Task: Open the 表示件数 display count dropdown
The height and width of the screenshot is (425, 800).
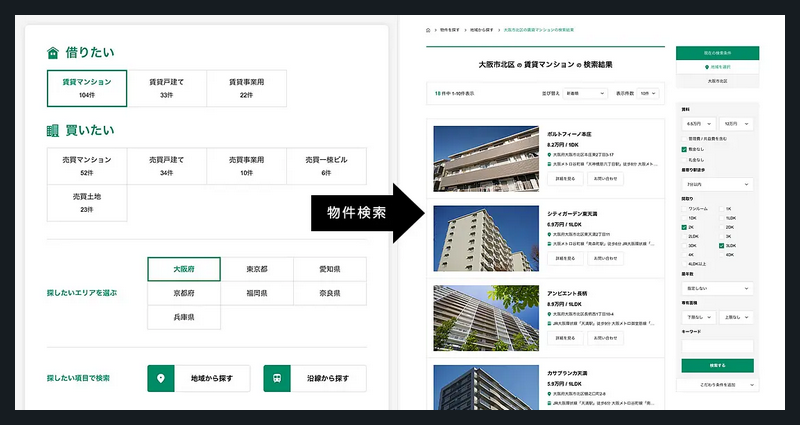Action: pyautogui.click(x=649, y=93)
